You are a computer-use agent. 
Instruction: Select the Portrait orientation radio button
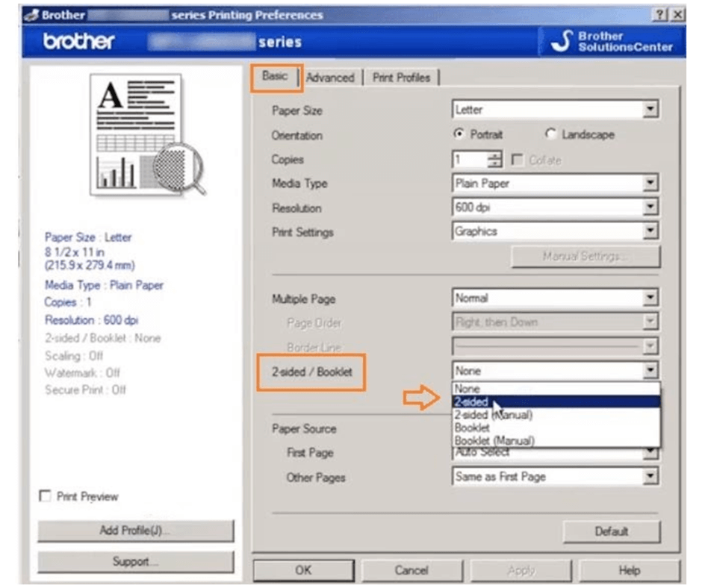(x=459, y=134)
